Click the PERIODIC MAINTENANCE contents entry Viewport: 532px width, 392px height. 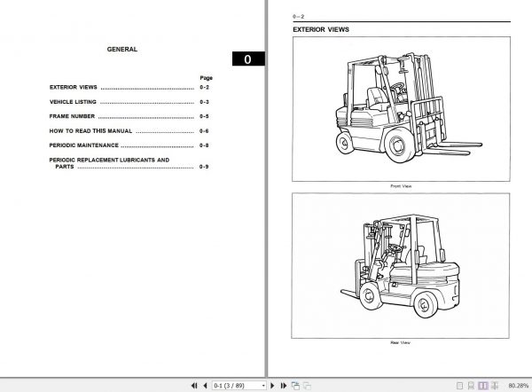click(129, 145)
